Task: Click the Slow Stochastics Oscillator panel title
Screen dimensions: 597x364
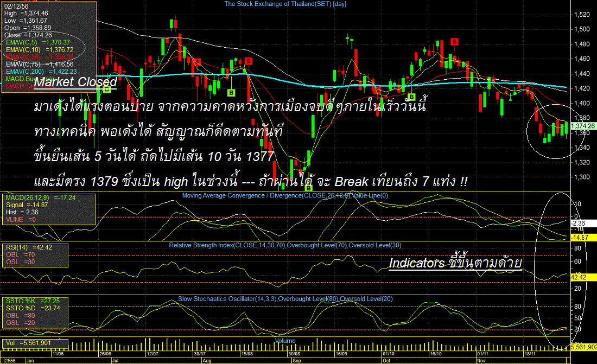Action: [285, 299]
